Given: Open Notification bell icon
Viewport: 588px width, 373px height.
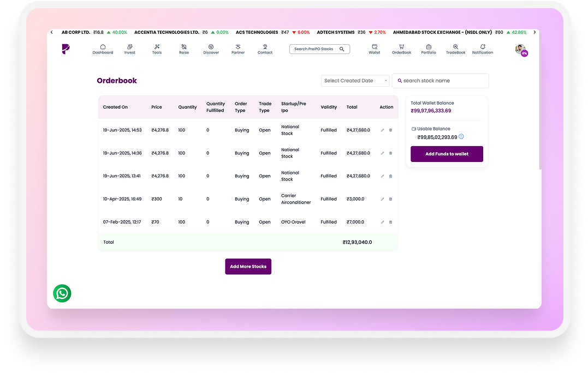Looking at the screenshot, I should coord(483,47).
